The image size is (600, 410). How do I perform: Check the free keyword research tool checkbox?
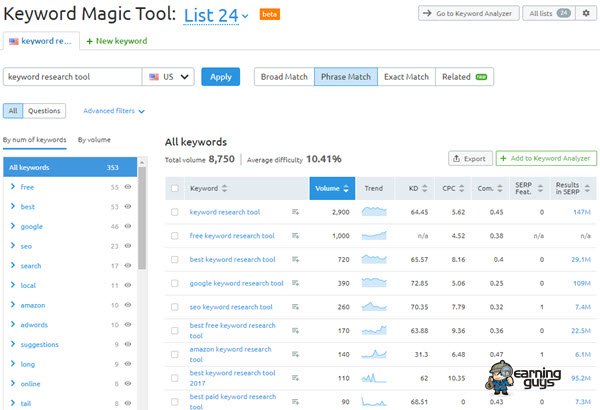175,236
